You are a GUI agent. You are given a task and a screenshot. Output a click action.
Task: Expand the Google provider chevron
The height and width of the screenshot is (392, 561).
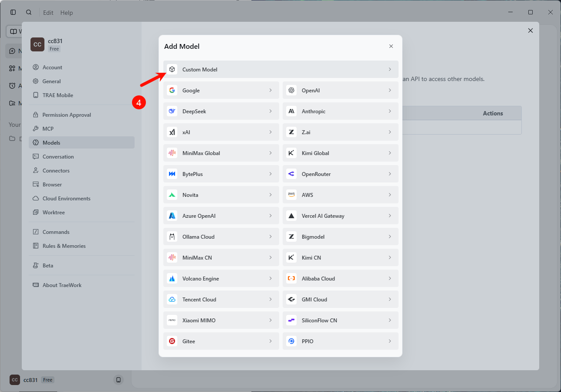[x=270, y=90]
